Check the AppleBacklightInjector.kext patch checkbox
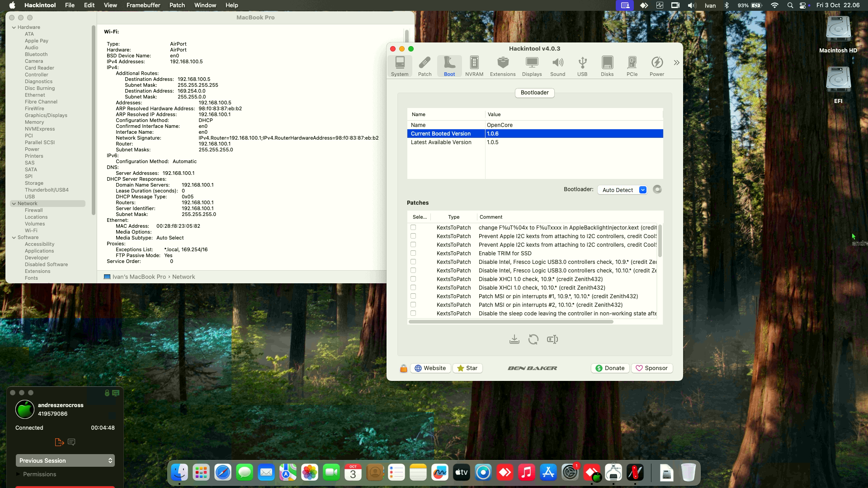This screenshot has width=868, height=488. click(413, 227)
